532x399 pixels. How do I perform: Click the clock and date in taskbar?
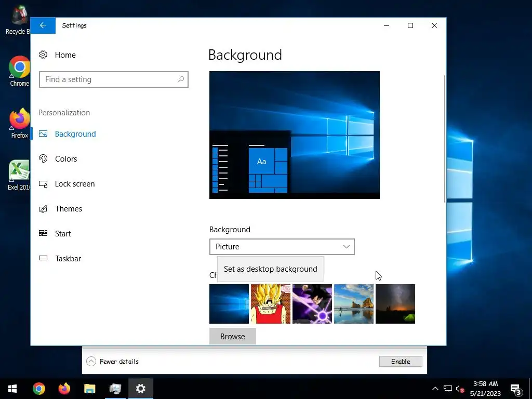click(x=486, y=389)
